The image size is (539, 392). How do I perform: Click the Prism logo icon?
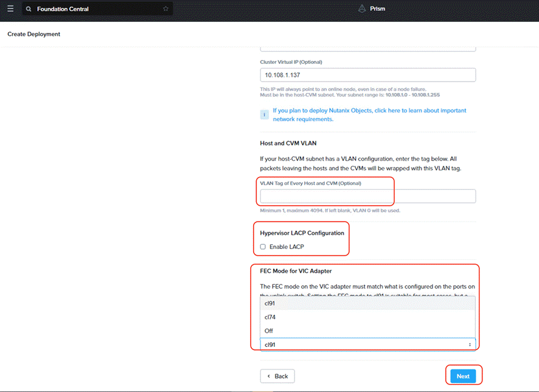coord(361,9)
